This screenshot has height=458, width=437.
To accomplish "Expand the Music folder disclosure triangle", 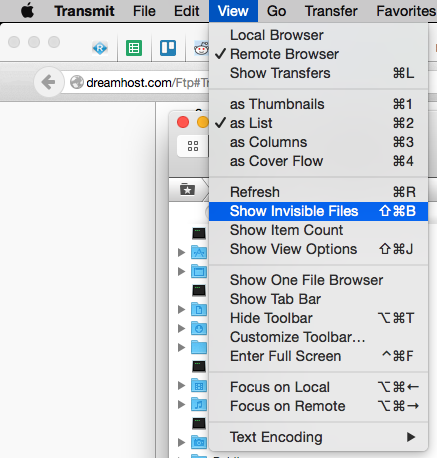I will 181,405.
